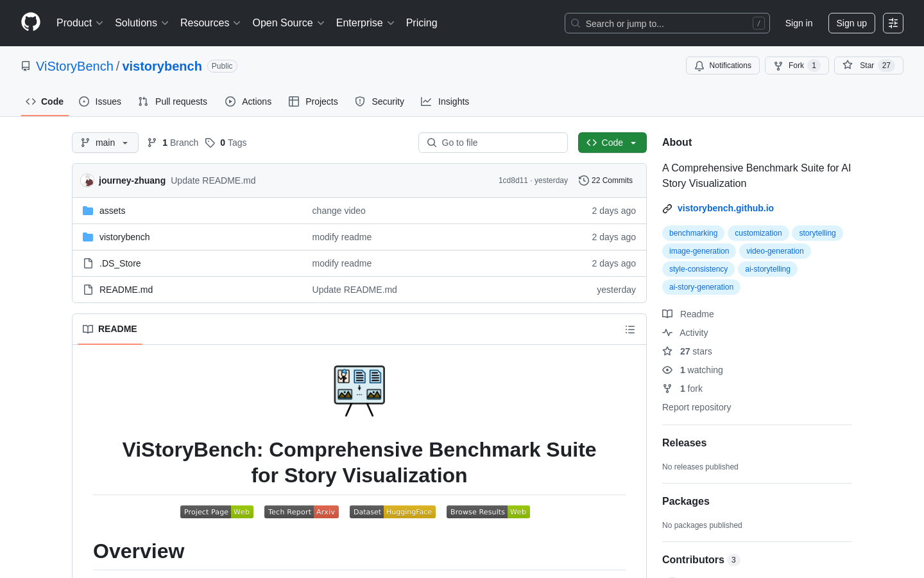Screen dimensions: 924x578
Task: Open the main branch selector dropdown
Action: (105, 143)
